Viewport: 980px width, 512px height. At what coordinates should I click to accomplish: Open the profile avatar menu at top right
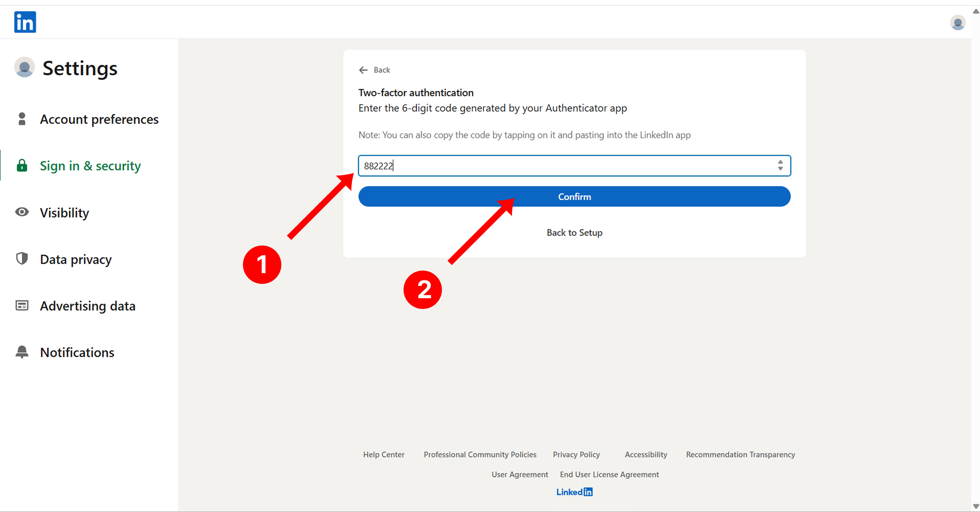[958, 23]
